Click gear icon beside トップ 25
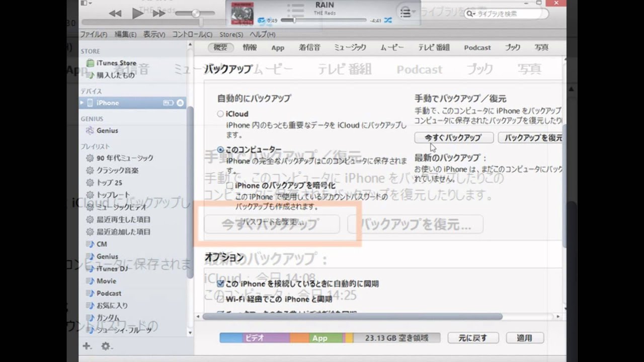This screenshot has width=644, height=362. coord(90,183)
